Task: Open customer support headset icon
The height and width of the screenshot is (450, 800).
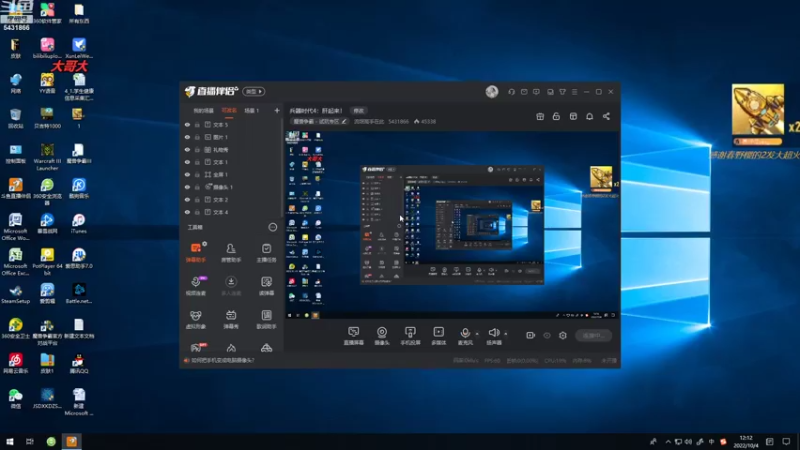Action: 511,92
